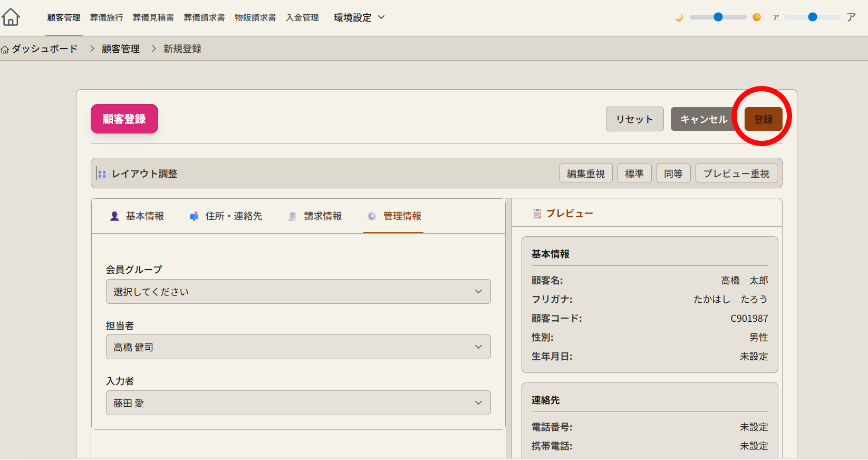Click the レイアウト調整 grip icon
Viewport: 868px width, 460px height.
(102, 174)
